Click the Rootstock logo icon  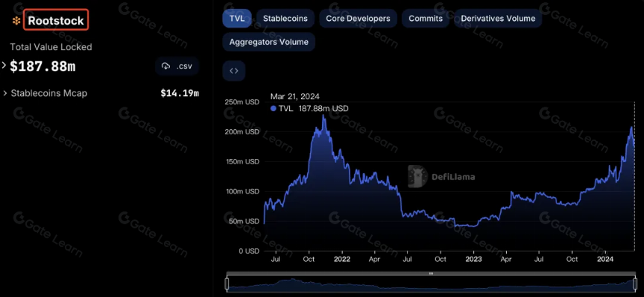[16, 20]
